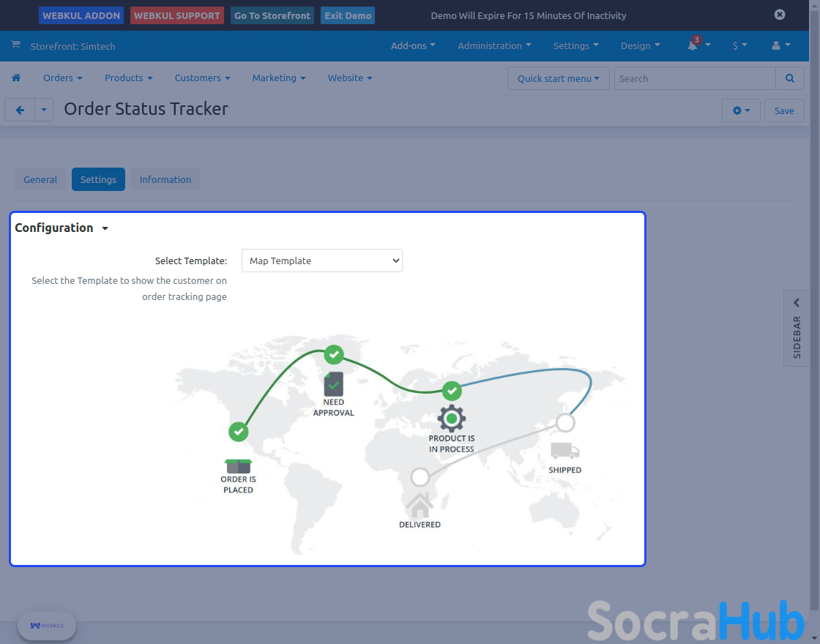The width and height of the screenshot is (820, 644).
Task: Open the notifications bell icon
Action: tap(693, 45)
